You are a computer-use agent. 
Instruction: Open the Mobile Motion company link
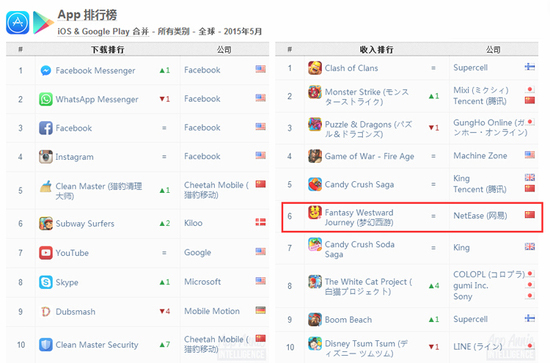point(212,311)
